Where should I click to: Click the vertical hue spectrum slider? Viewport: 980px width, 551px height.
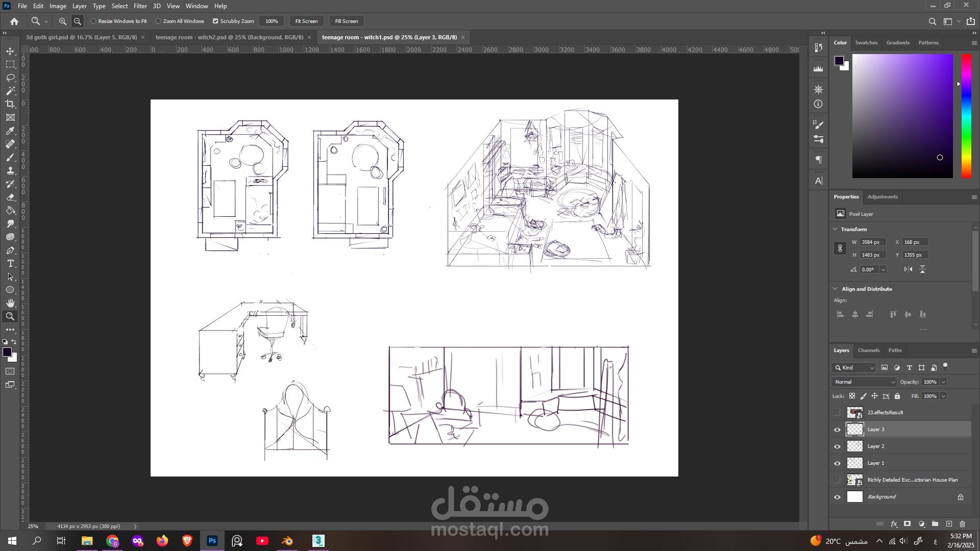(x=966, y=116)
